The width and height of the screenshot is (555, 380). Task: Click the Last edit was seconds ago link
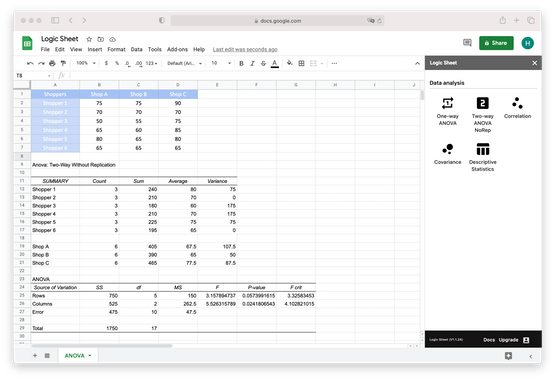click(245, 50)
